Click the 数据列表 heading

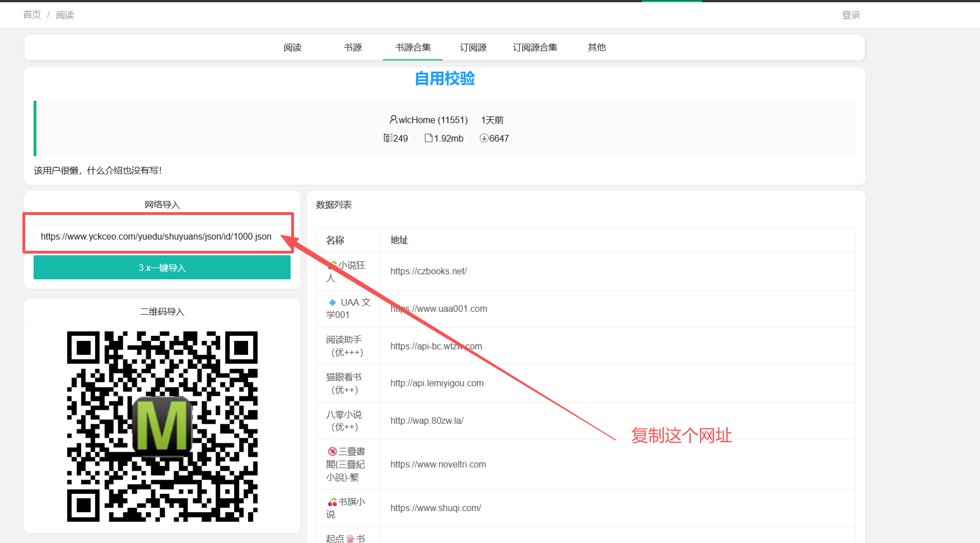click(334, 205)
